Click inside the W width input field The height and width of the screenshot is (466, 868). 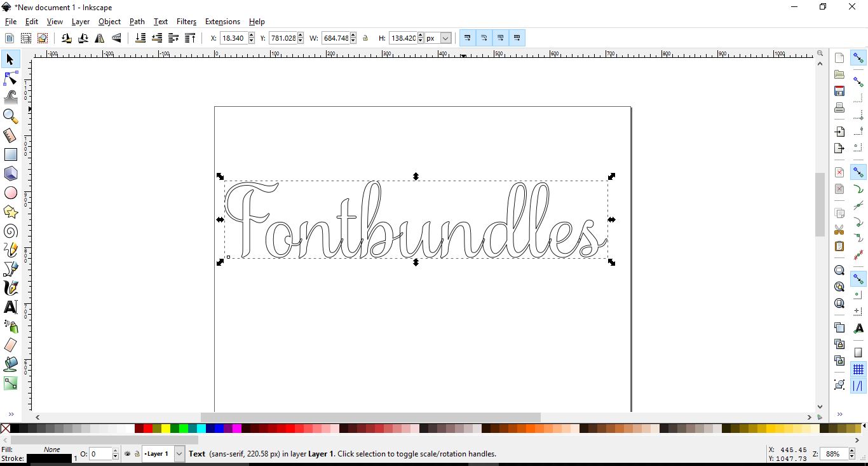336,38
